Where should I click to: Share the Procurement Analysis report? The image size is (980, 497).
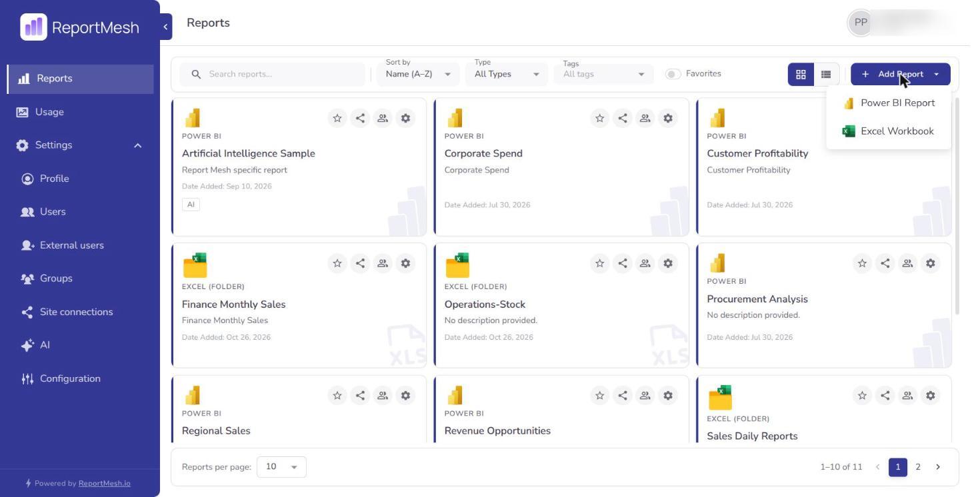click(885, 263)
